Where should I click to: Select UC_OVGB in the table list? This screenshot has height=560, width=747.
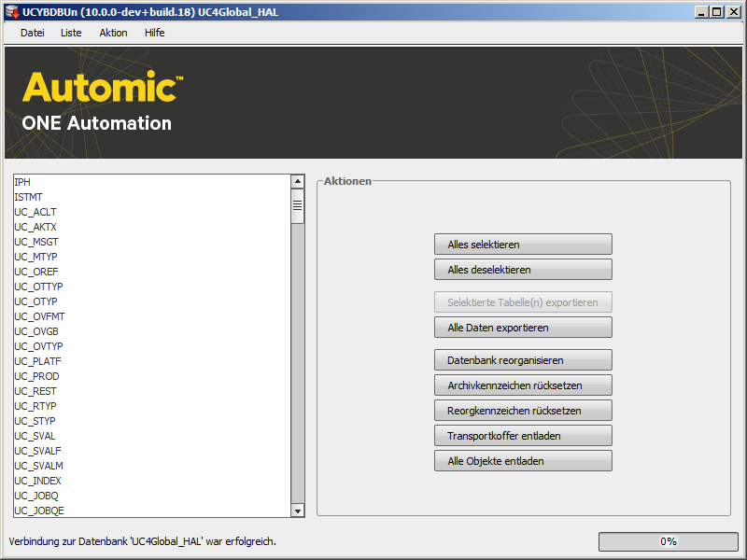152,331
